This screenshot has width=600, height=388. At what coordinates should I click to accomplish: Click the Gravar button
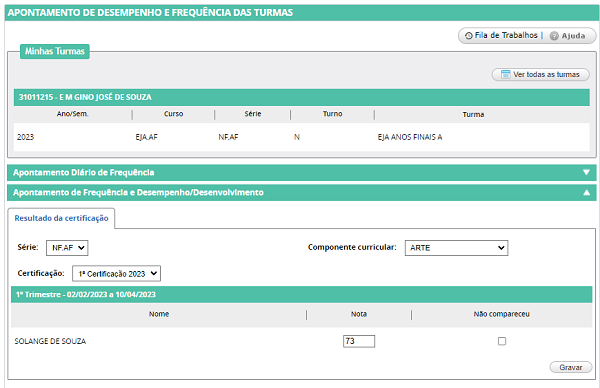(x=571, y=367)
